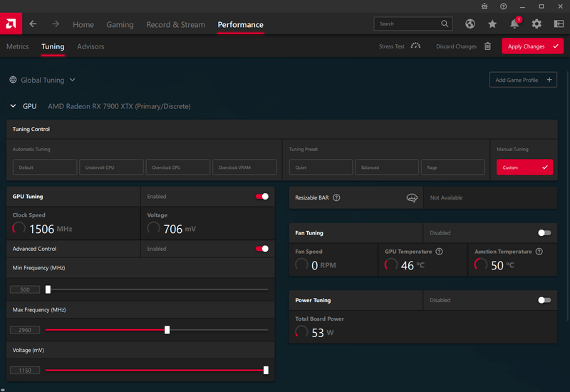Click the Tuning Control header
The width and height of the screenshot is (570, 392).
click(281, 129)
